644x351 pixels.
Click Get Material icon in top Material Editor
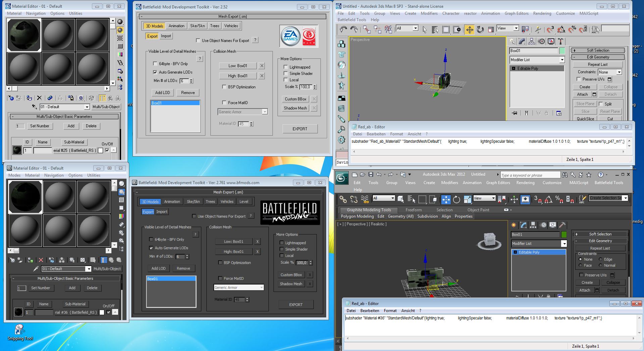click(11, 98)
